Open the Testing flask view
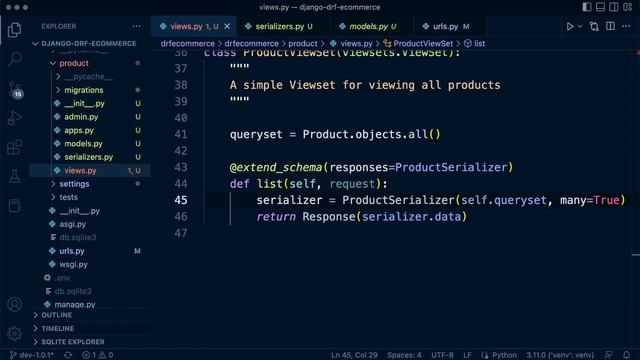 point(15,176)
